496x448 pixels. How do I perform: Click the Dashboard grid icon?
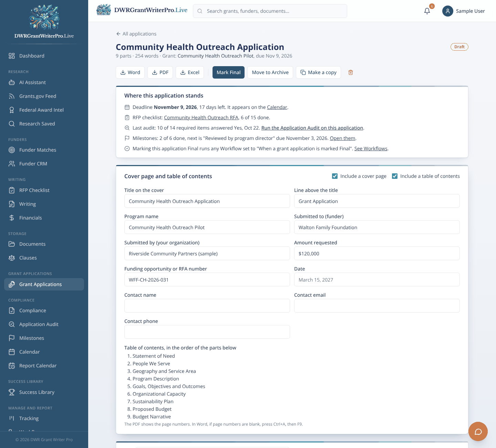[12, 56]
